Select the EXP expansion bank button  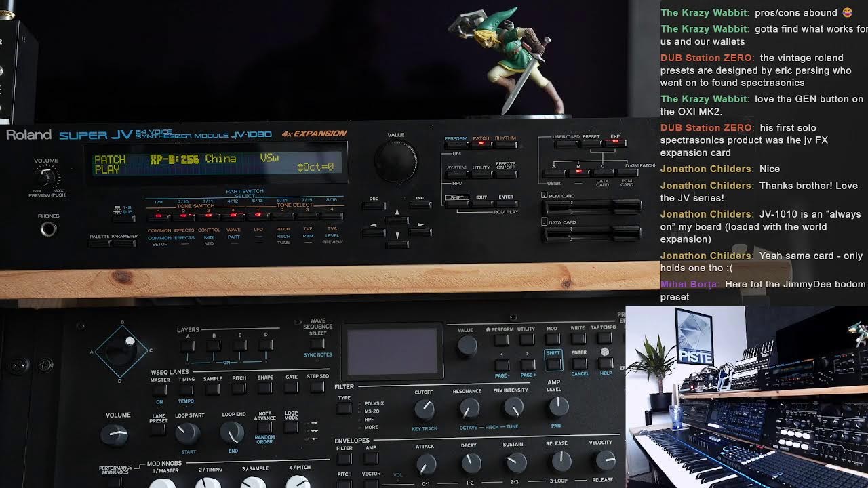click(x=615, y=144)
